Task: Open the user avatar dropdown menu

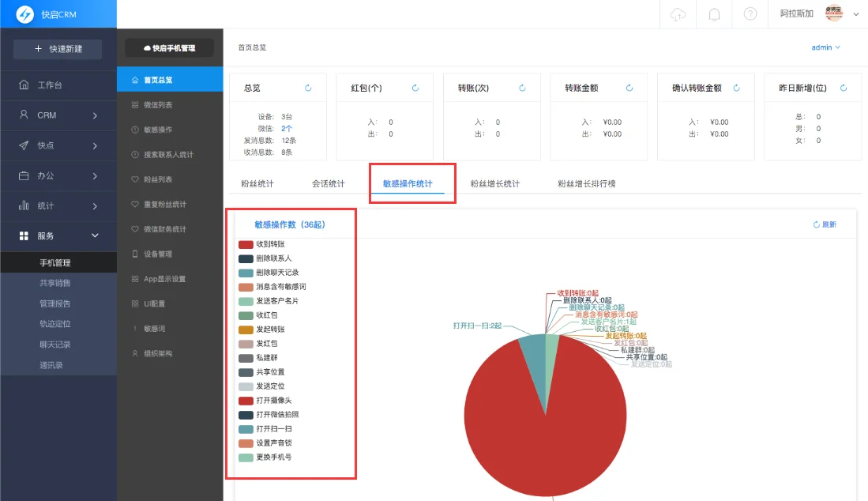Action: (x=835, y=13)
